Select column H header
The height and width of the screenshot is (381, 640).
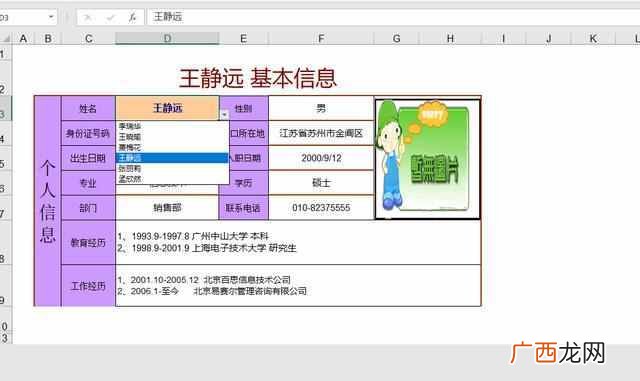(450, 39)
